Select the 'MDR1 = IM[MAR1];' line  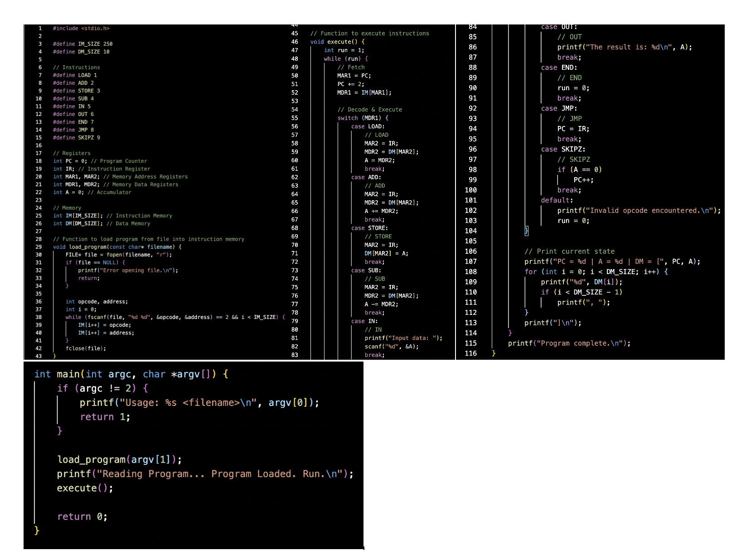[364, 92]
